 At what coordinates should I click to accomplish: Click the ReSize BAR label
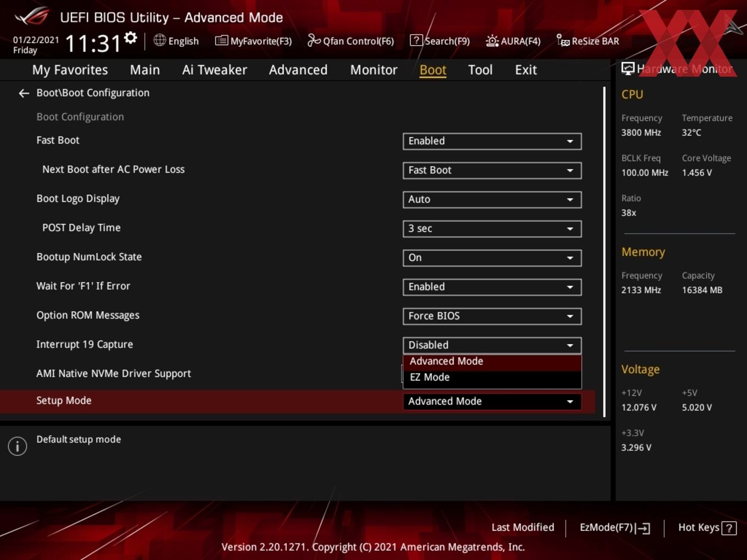click(x=595, y=41)
